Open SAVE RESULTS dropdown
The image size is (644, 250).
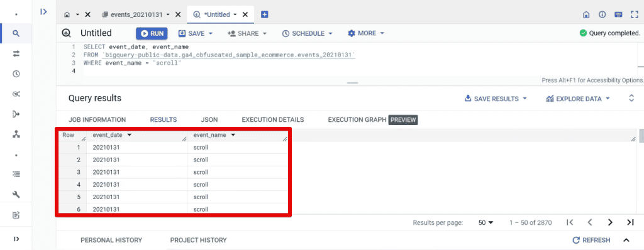pyautogui.click(x=496, y=99)
